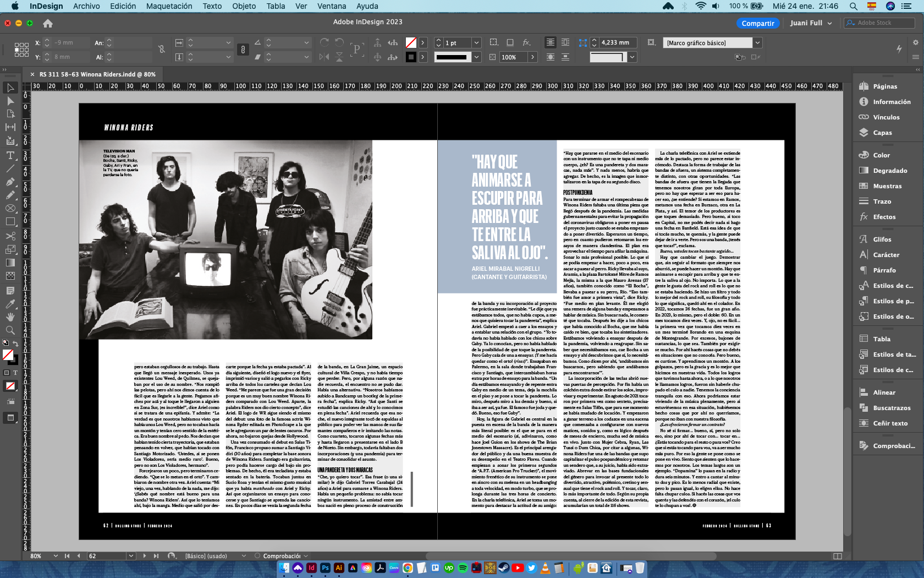
Task: Open the Páginas panel
Action: [884, 86]
